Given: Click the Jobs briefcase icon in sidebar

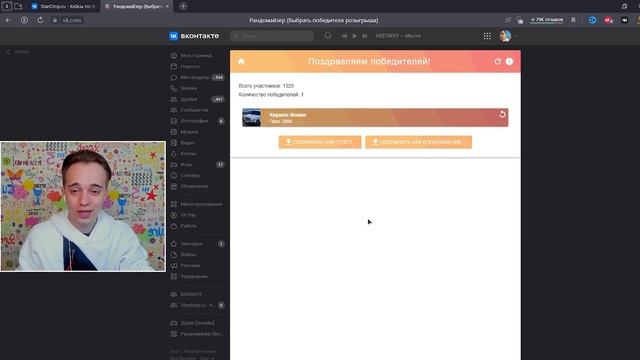Looking at the screenshot, I should [x=174, y=226].
